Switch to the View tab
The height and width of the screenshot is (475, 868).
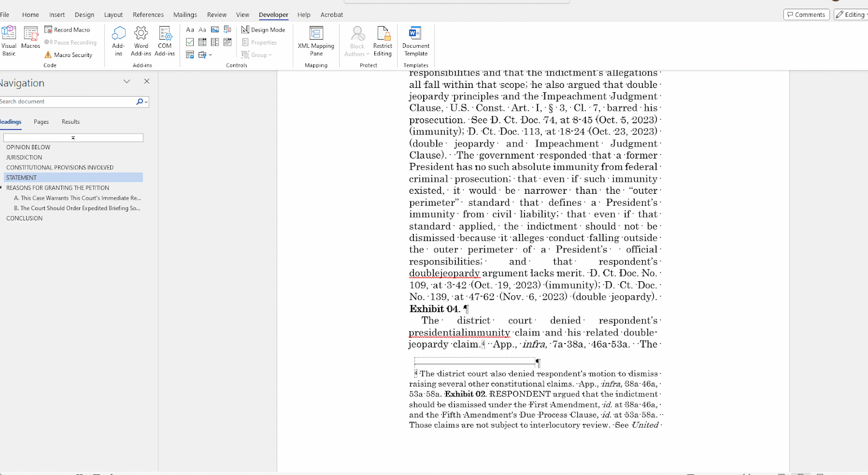(x=242, y=15)
